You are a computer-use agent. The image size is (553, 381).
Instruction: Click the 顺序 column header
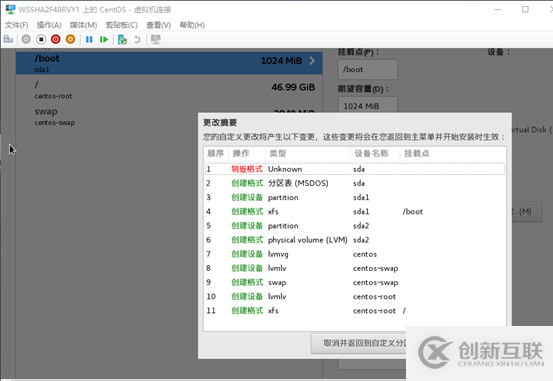[216, 153]
